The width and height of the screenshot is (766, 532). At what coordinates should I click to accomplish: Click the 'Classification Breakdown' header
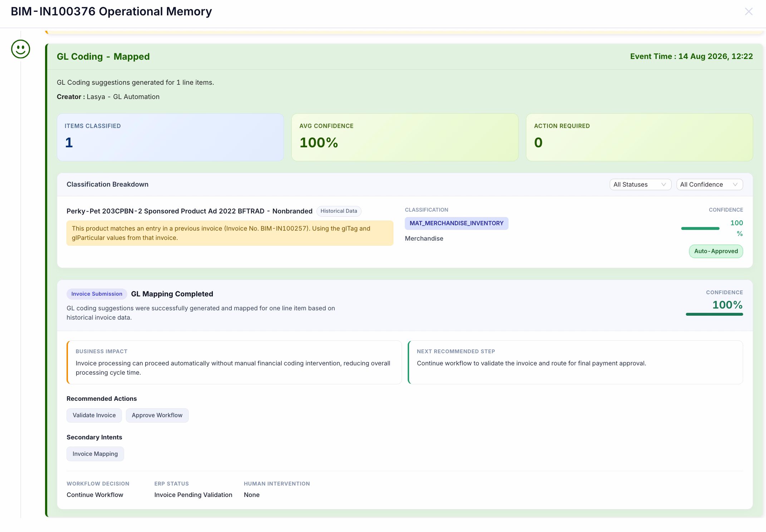107,184
